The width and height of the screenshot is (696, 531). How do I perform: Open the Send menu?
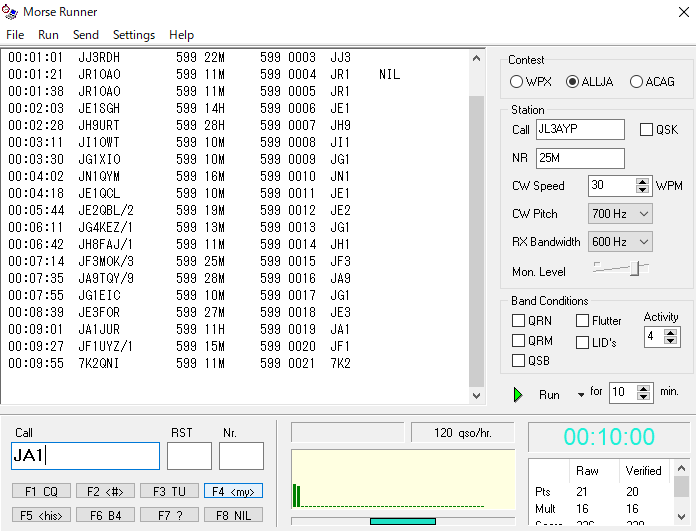pos(86,35)
